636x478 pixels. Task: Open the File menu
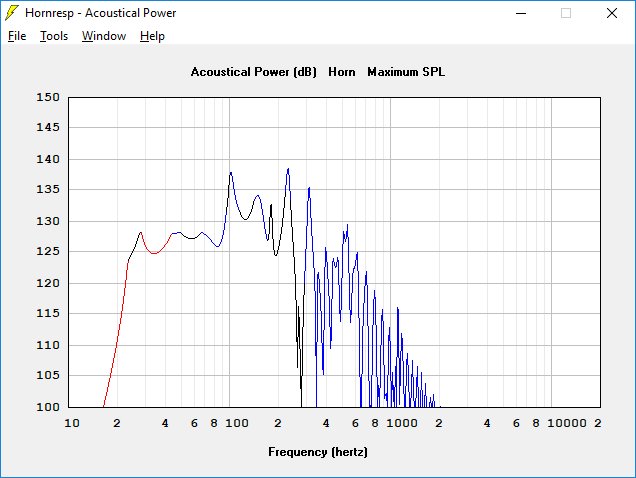click(17, 36)
